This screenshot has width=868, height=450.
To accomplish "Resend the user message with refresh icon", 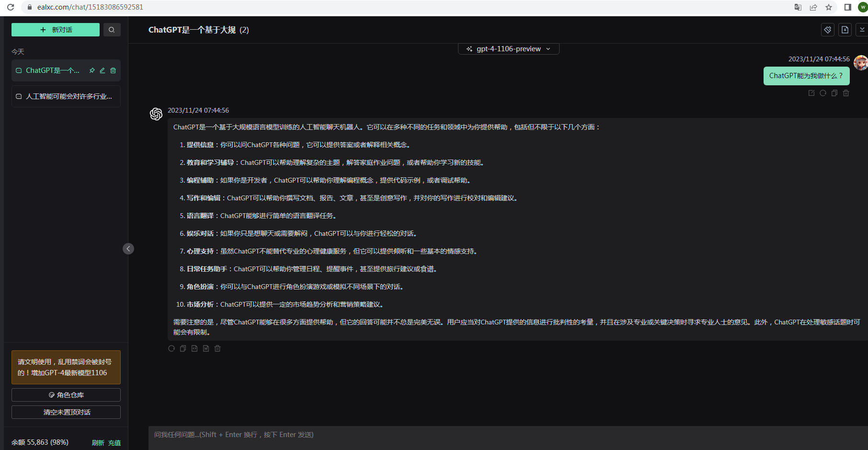I will tap(823, 93).
